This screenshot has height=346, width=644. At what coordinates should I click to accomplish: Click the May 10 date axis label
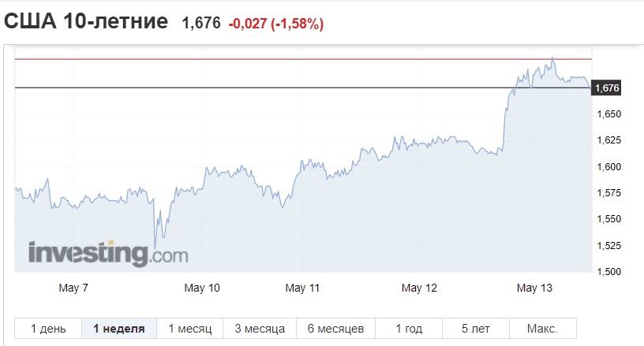click(202, 288)
